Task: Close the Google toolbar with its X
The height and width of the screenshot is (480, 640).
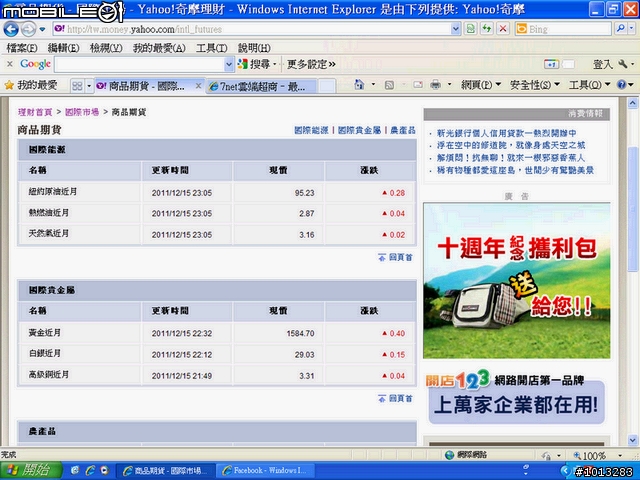Action: 10,64
